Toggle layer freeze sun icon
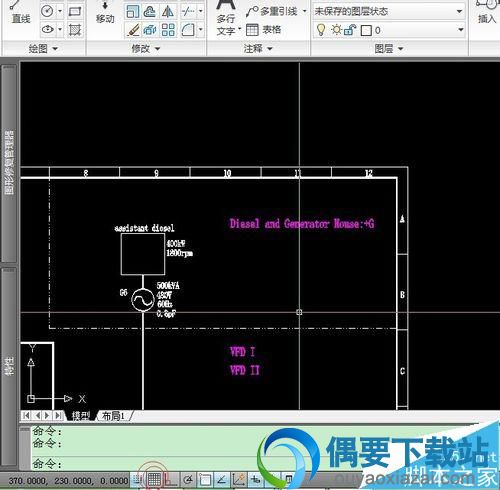 click(x=336, y=30)
